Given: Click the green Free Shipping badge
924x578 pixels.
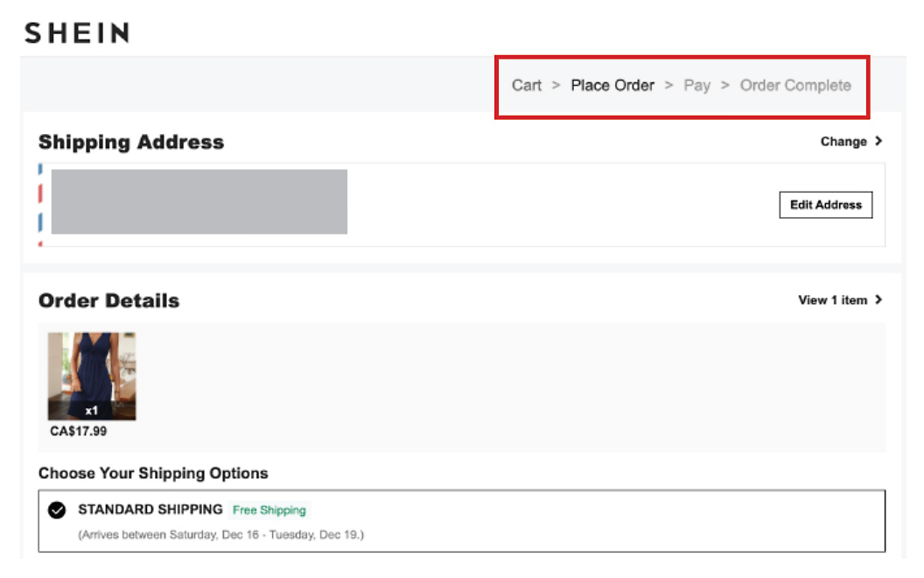Looking at the screenshot, I should (269, 510).
